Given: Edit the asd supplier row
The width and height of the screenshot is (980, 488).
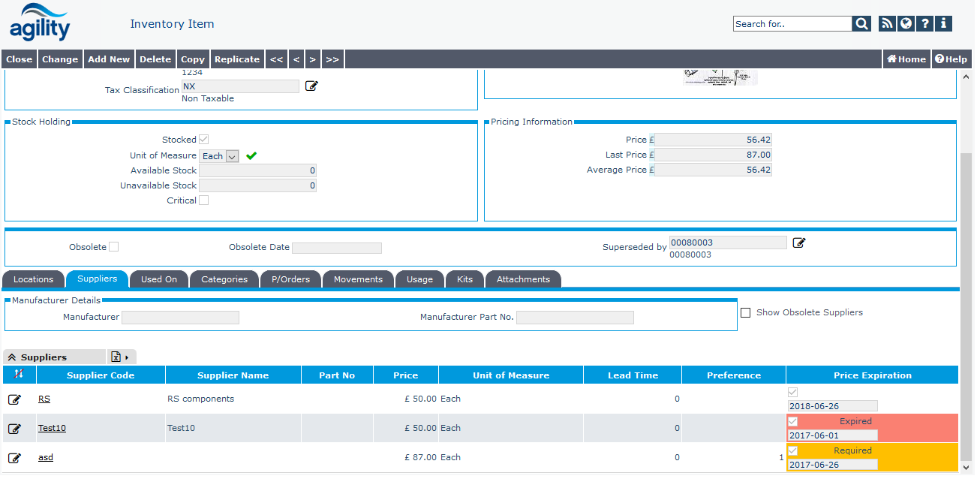Looking at the screenshot, I should click(x=14, y=458).
